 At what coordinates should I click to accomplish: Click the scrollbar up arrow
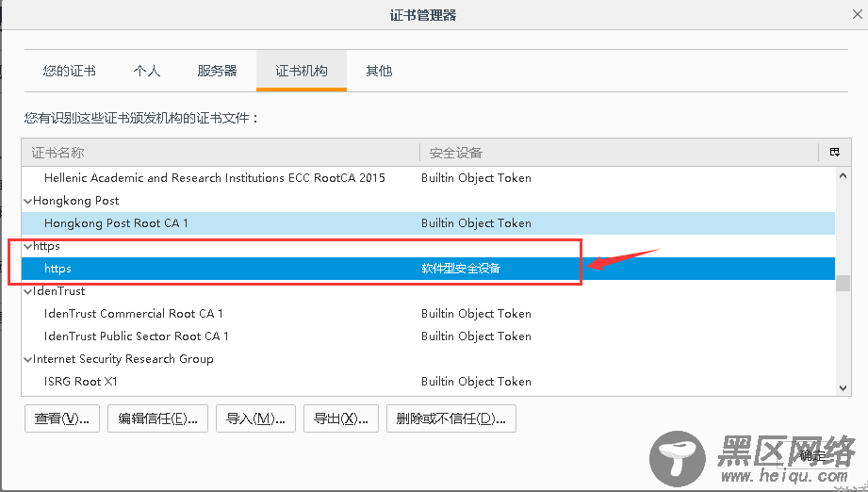click(x=843, y=175)
